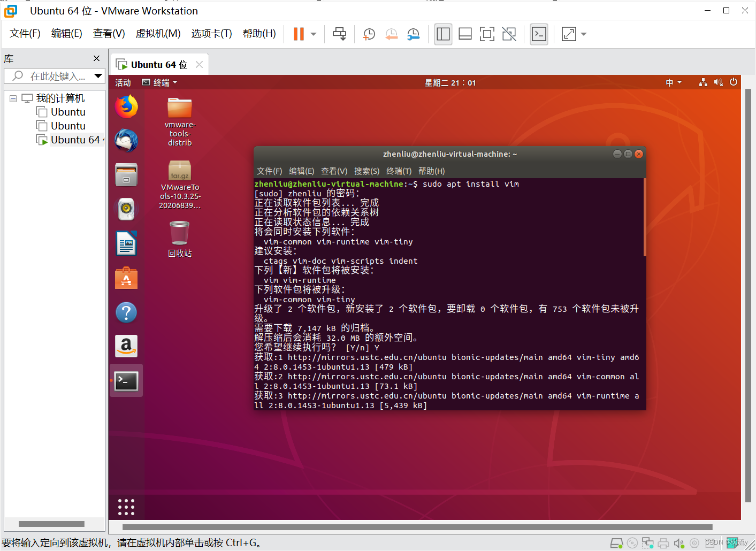The width and height of the screenshot is (756, 551).
Task: Close the library panel
Action: [96, 58]
